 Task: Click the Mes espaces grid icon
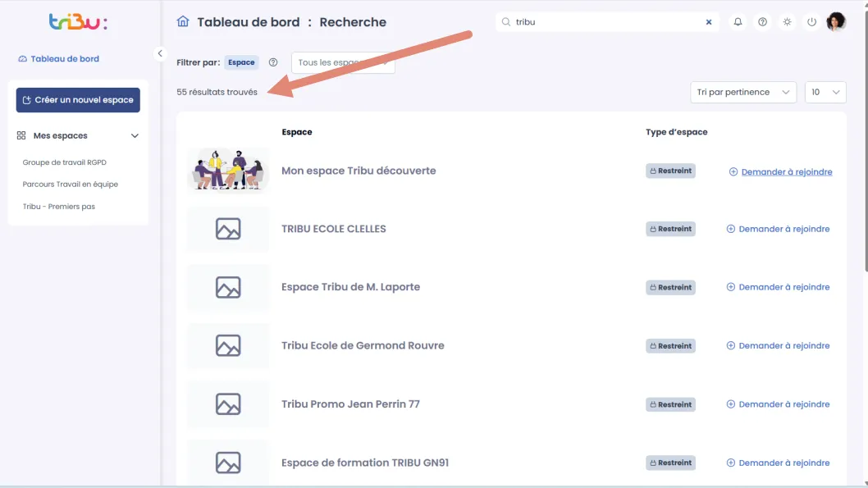pyautogui.click(x=21, y=135)
